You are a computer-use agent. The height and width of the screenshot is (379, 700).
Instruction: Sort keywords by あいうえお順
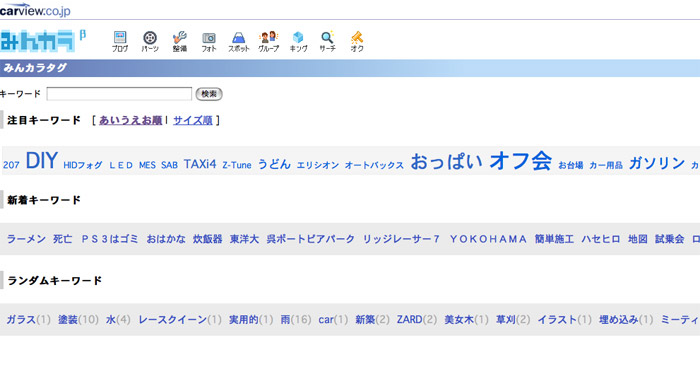[x=130, y=120]
